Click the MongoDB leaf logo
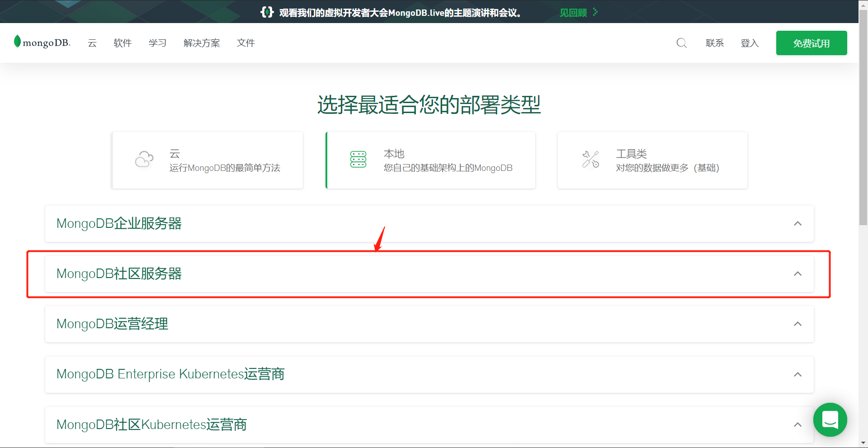This screenshot has height=448, width=868. click(17, 41)
